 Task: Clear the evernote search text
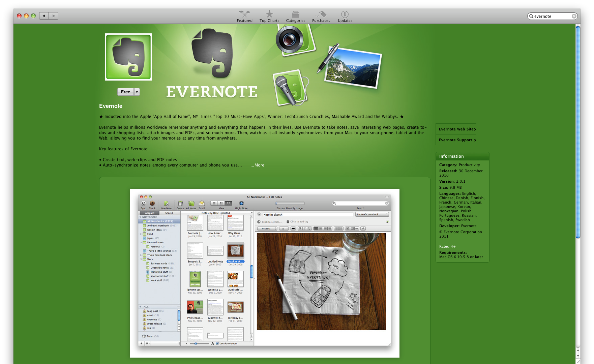point(574,16)
